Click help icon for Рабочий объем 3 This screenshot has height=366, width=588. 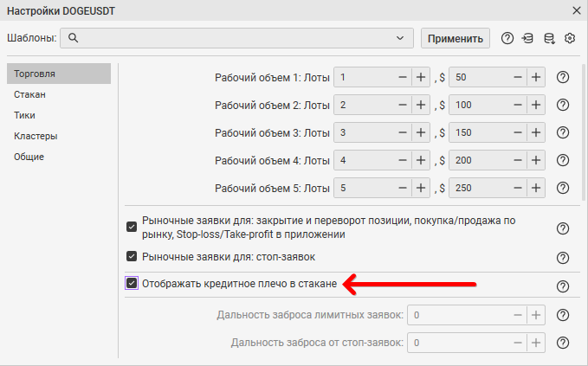click(562, 132)
